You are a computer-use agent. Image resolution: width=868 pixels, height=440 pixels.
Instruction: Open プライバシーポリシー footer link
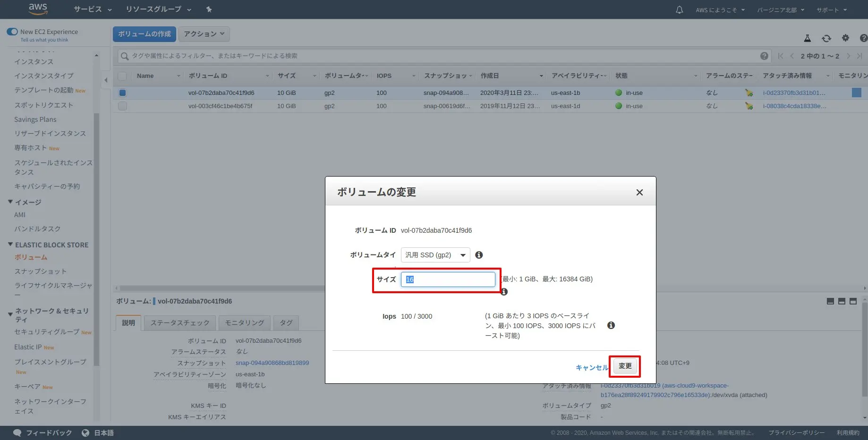(797, 433)
